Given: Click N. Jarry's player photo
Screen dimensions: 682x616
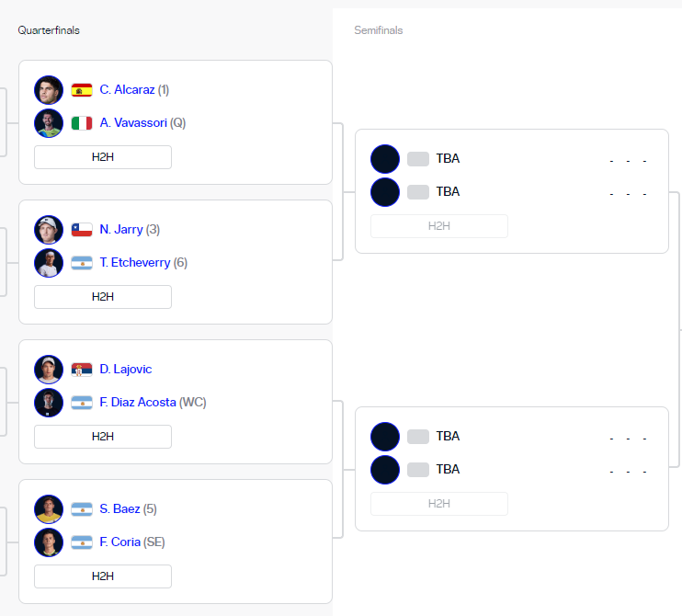Looking at the screenshot, I should (x=49, y=230).
